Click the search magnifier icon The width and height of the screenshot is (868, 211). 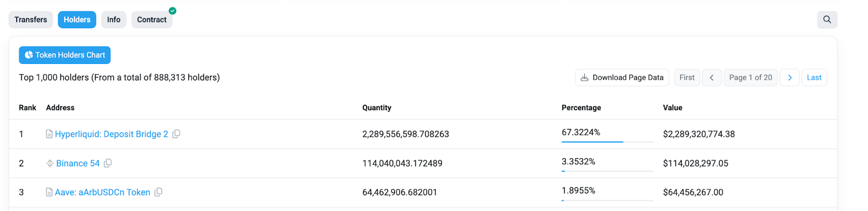827,20
